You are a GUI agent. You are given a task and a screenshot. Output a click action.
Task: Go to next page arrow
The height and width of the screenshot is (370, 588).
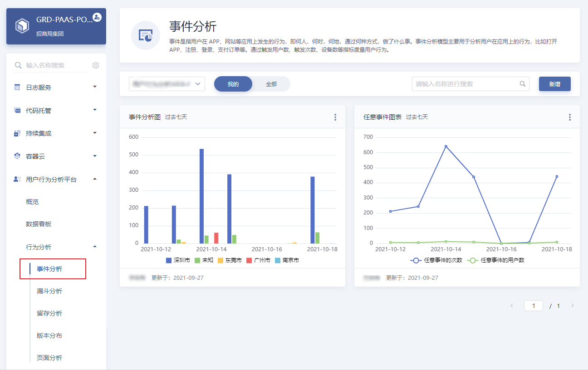click(572, 306)
